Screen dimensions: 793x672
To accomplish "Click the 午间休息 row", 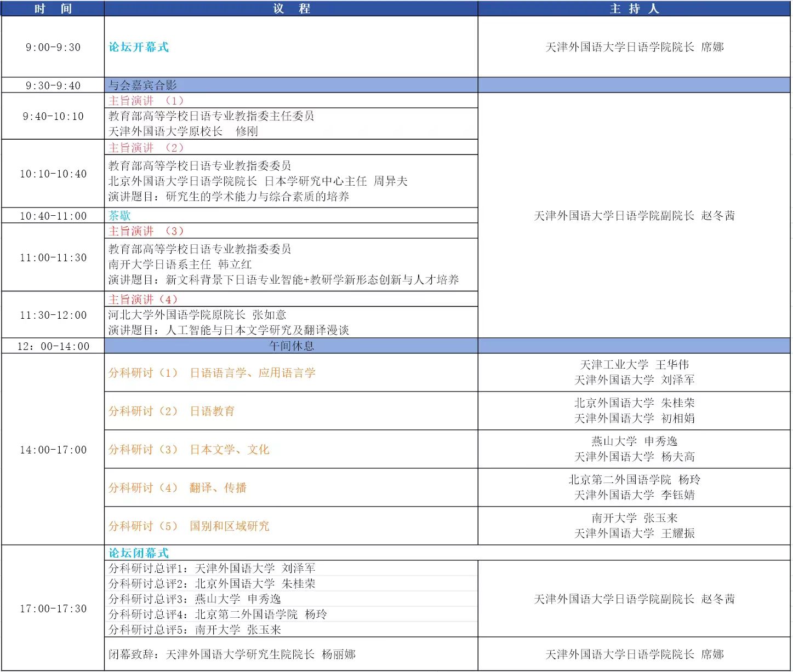I will click(291, 346).
